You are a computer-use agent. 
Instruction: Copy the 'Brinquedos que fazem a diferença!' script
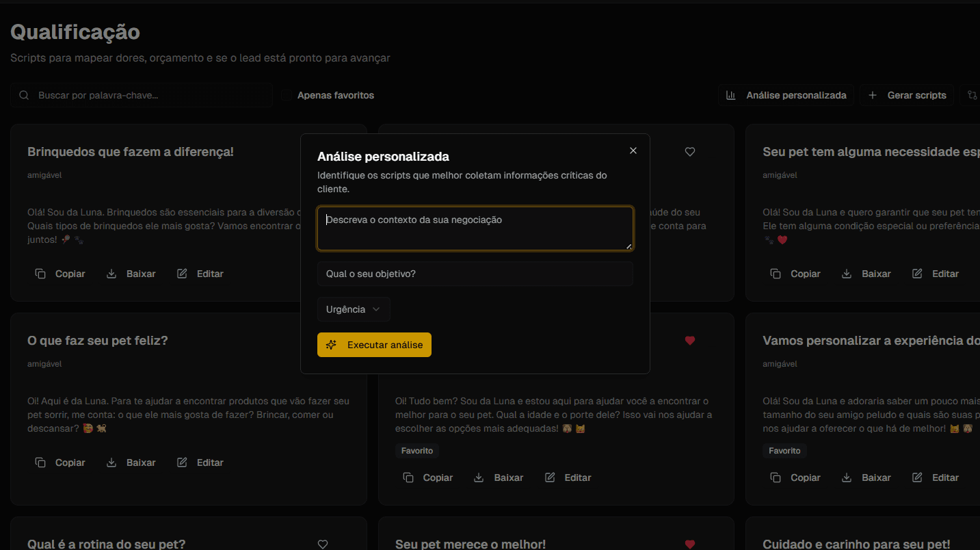click(x=60, y=274)
